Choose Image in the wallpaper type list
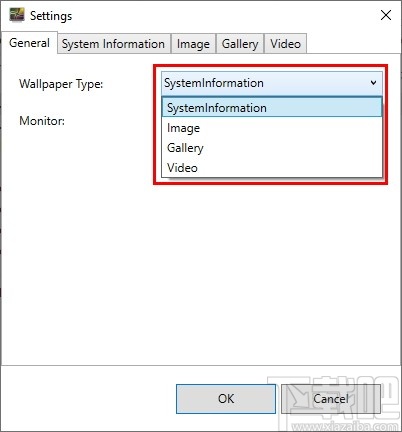Viewport: 402px width, 432px height. 272,128
